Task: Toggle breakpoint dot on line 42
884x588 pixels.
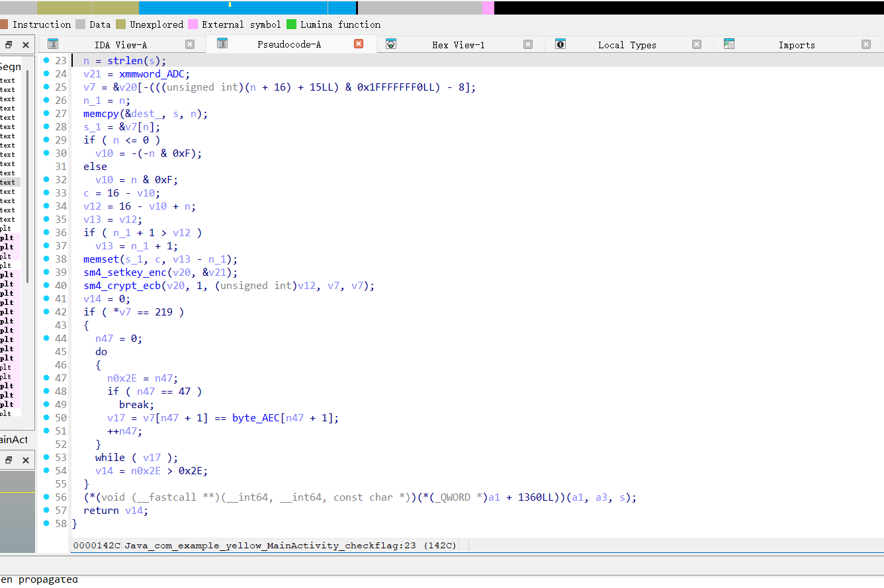Action: coord(46,312)
